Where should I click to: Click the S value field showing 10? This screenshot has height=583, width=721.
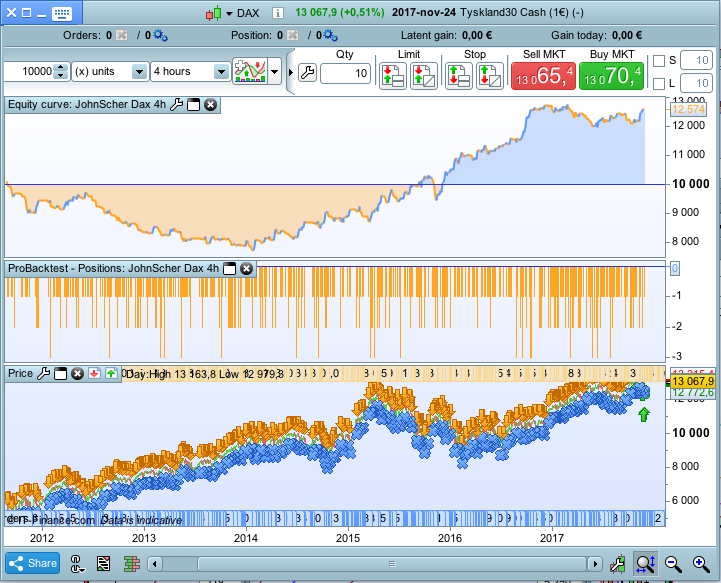point(696,60)
